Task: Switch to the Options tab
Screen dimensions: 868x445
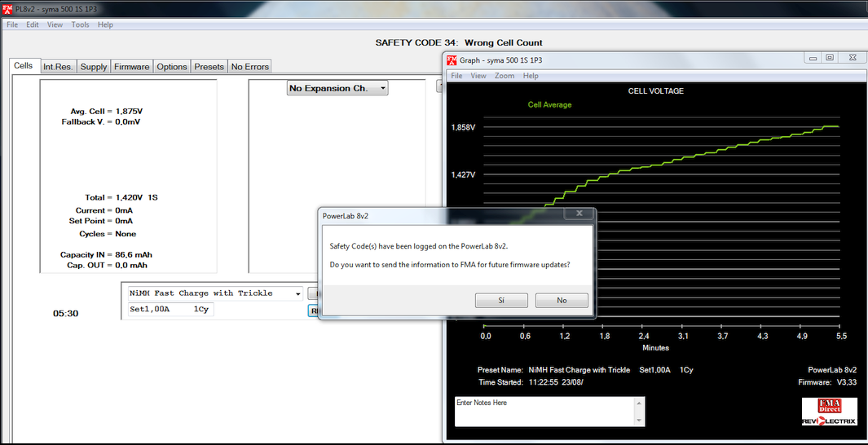Action: point(172,66)
